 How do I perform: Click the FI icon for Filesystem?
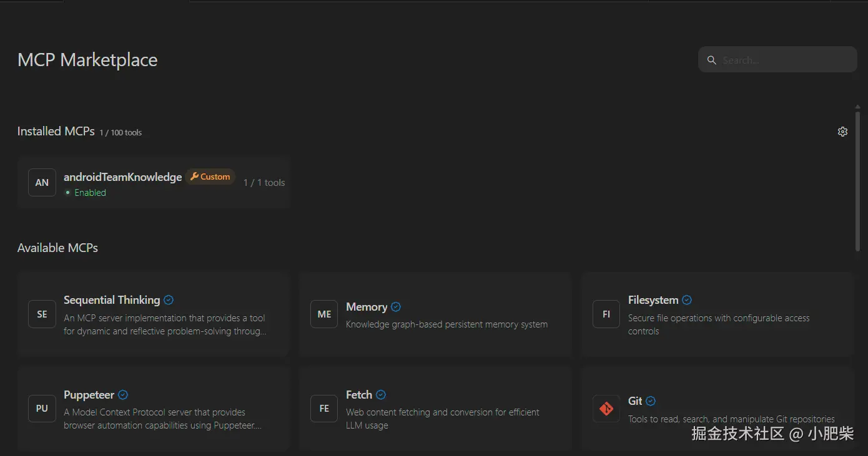(606, 314)
